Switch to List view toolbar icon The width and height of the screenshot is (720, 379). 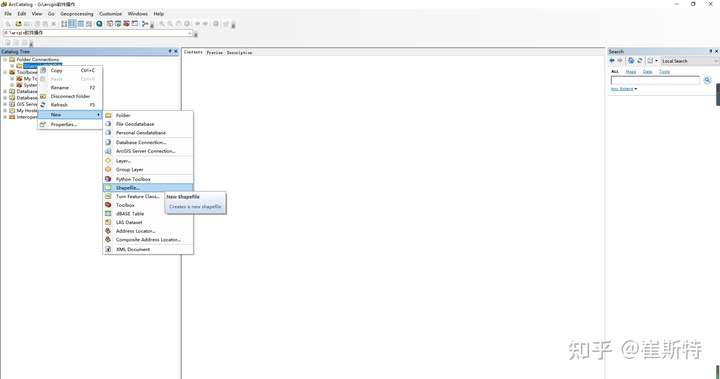pos(72,24)
